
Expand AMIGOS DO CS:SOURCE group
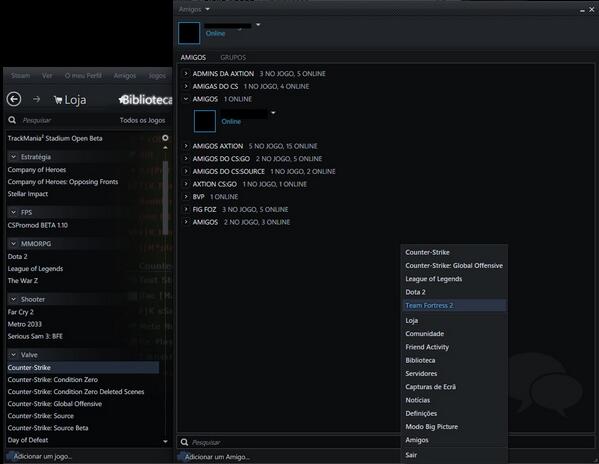(x=186, y=171)
